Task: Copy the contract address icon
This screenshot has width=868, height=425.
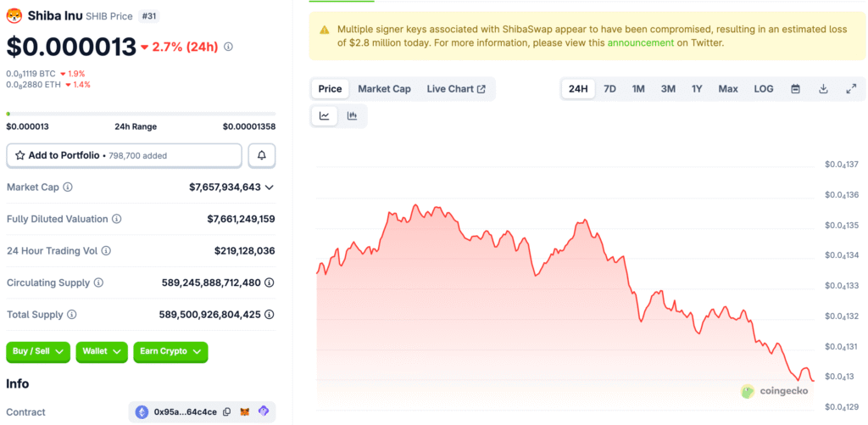Action: pos(227,412)
